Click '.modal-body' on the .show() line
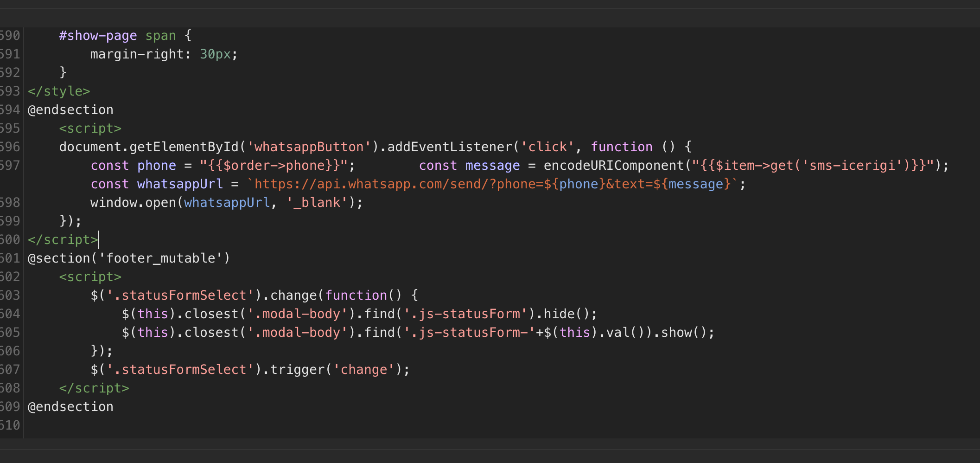This screenshot has height=463, width=980. [x=297, y=333]
